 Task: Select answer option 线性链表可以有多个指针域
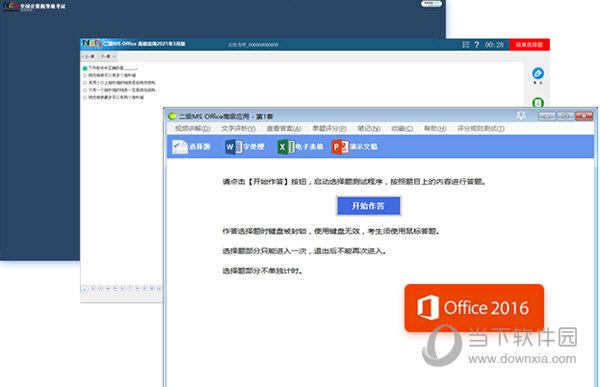point(109,75)
